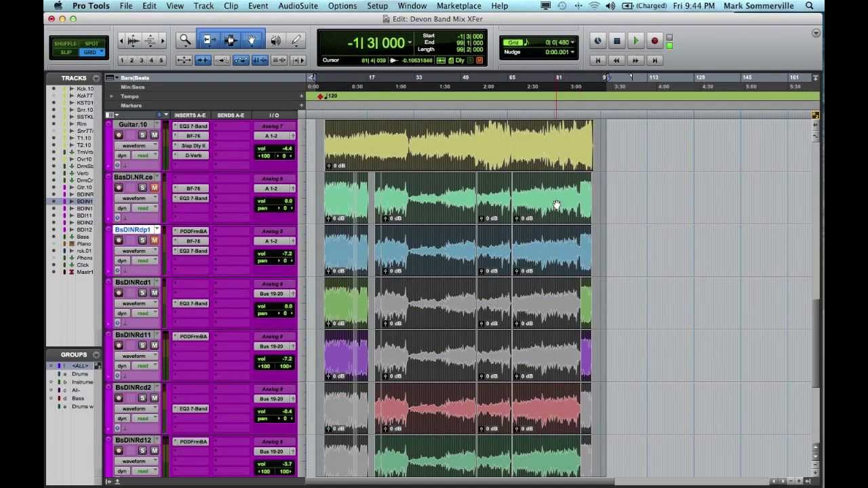Click Guitar.10 volume value -4.4
Viewport: 868px width, 488px height.
[286, 148]
